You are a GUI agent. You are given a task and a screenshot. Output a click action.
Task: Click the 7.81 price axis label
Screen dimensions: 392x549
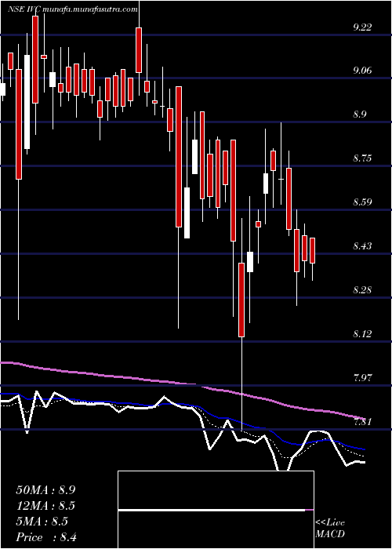pos(362,422)
